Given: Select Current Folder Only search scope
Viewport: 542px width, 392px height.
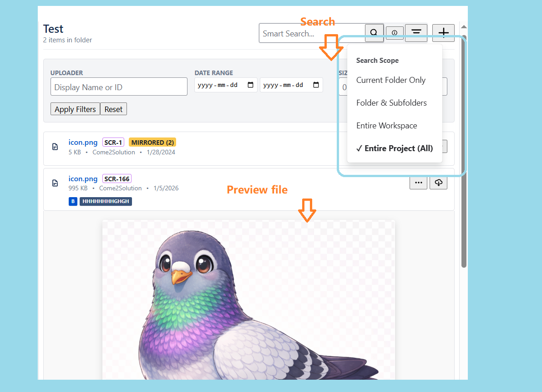Looking at the screenshot, I should pos(390,80).
